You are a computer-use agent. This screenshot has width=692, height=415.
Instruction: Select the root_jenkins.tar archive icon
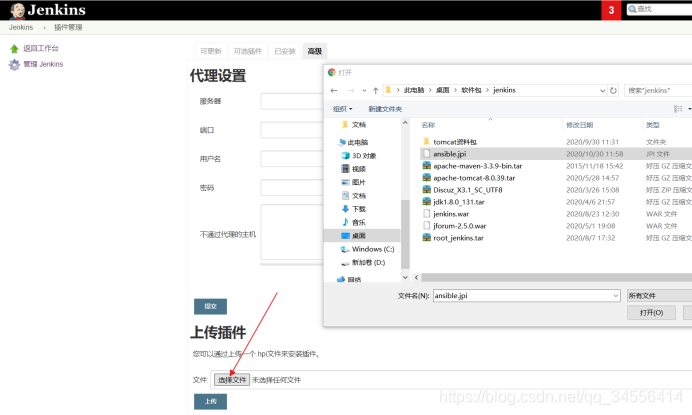[426, 238]
